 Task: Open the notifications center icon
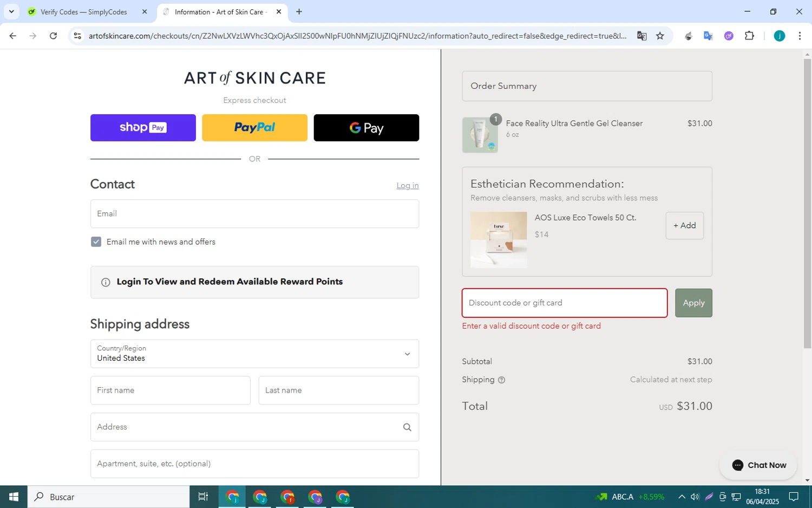794,497
